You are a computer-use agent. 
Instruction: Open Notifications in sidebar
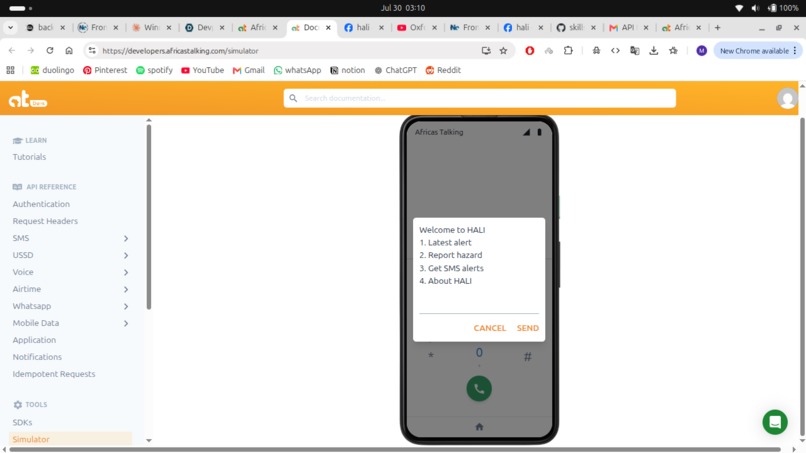37,357
